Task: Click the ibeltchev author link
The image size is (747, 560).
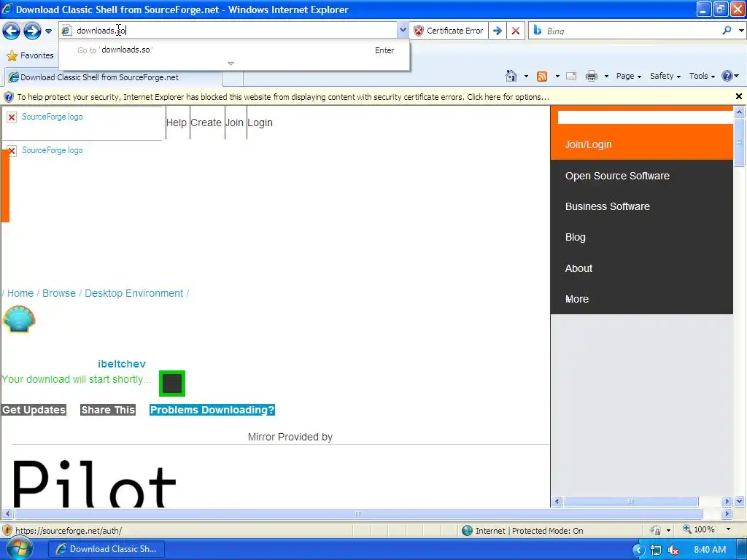Action: [x=122, y=365]
